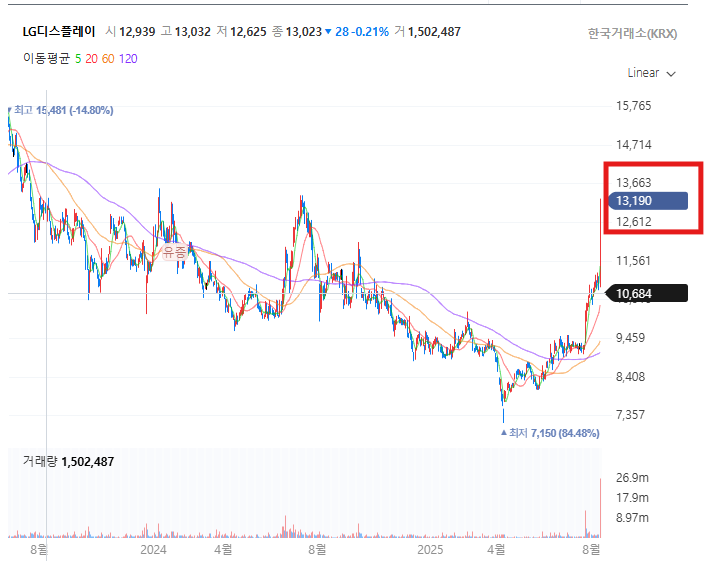Click the 거래량 volume label
704x561 pixels.
40,461
